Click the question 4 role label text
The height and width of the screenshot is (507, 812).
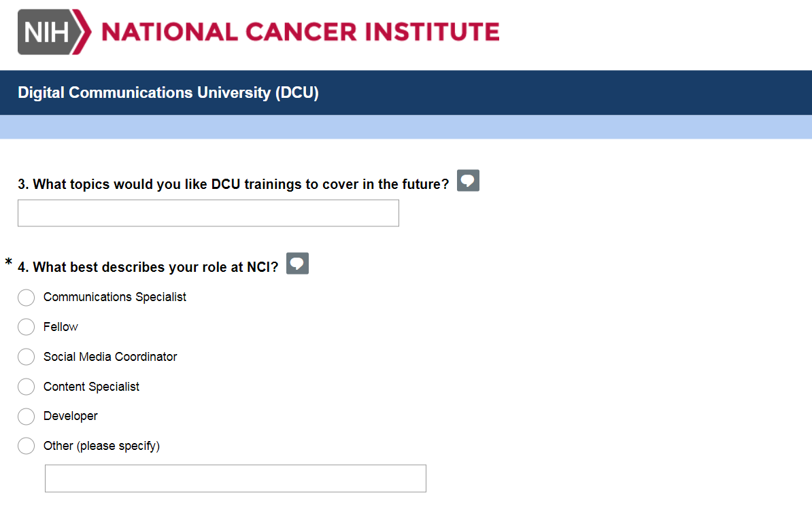(148, 267)
